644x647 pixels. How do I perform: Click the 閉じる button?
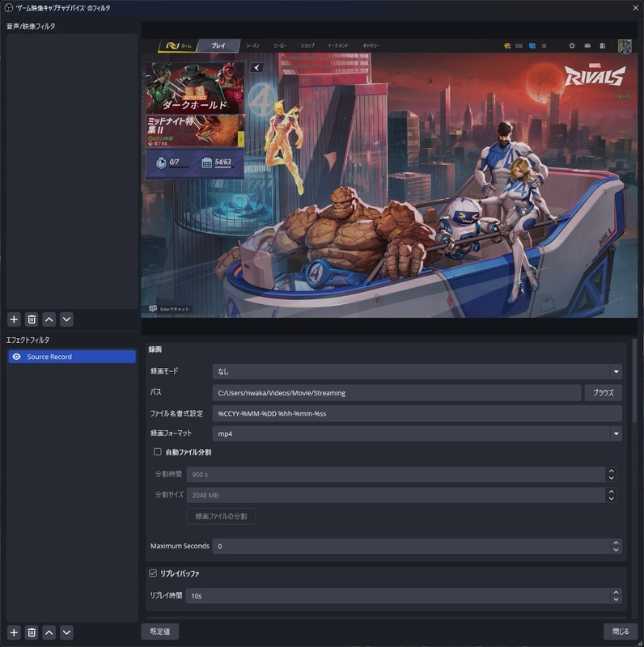[620, 632]
